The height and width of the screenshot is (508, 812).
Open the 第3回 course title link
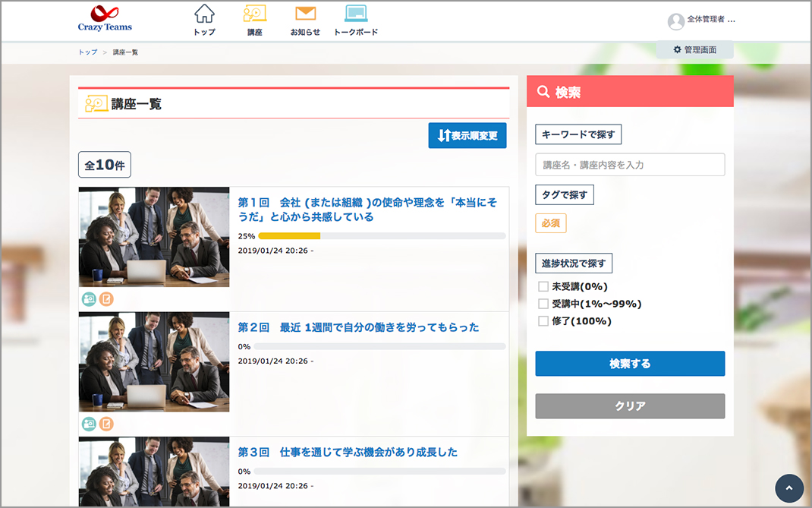[x=348, y=452]
